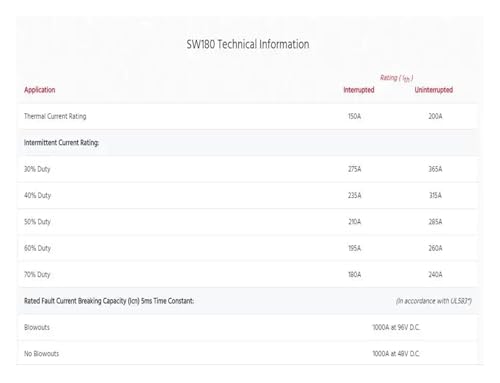Click the 235A value for 40% Duty
The height and width of the screenshot is (383, 500).
(354, 195)
